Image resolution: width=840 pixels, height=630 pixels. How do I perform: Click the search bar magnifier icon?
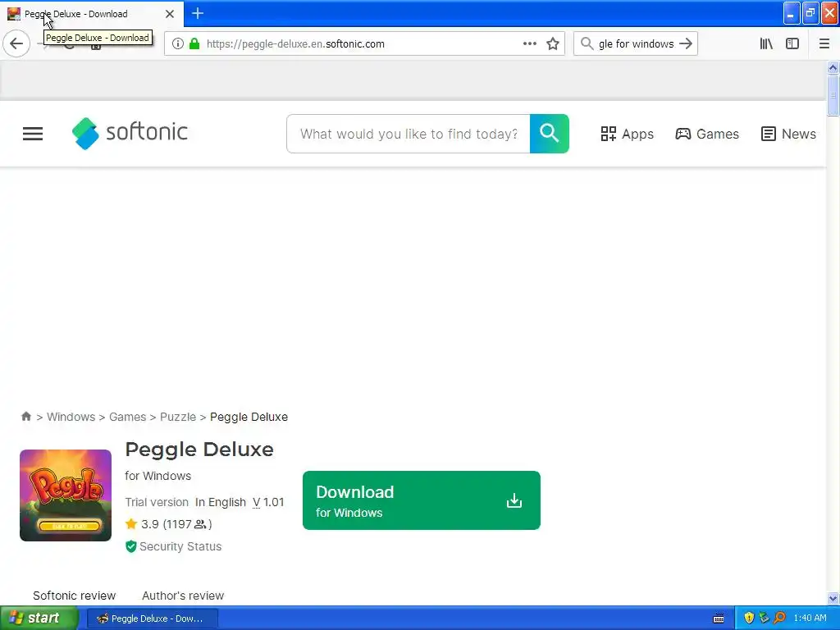[x=587, y=43]
